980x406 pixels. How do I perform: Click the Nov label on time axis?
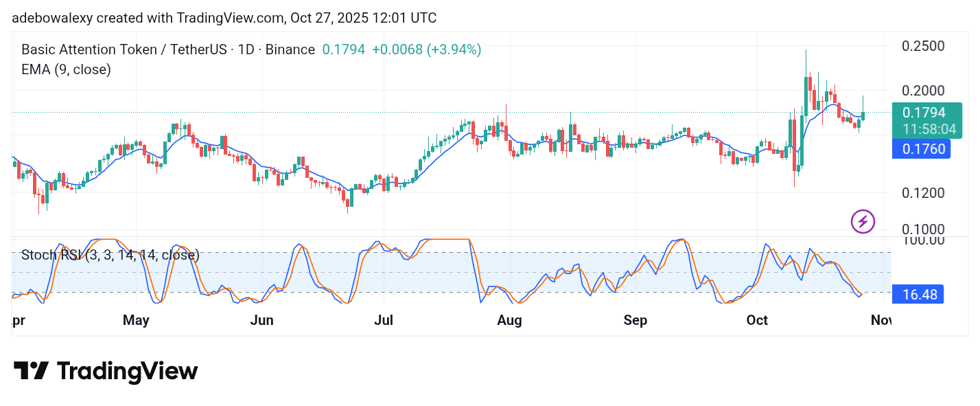pyautogui.click(x=880, y=320)
